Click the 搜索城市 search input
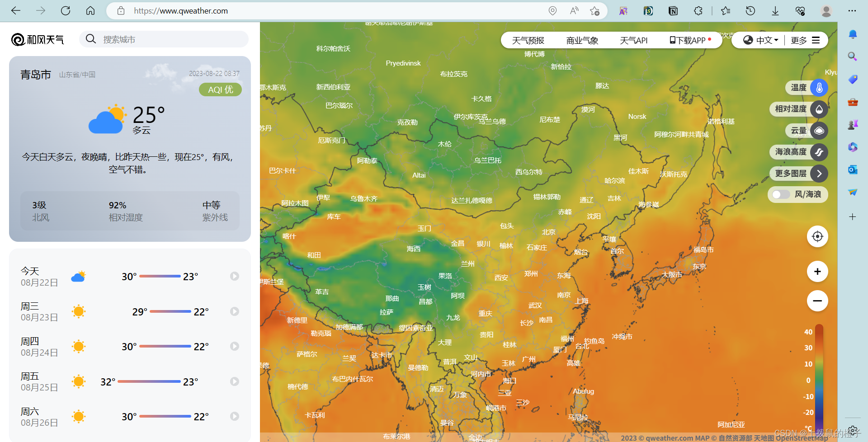This screenshot has height=442, width=868. pos(164,39)
